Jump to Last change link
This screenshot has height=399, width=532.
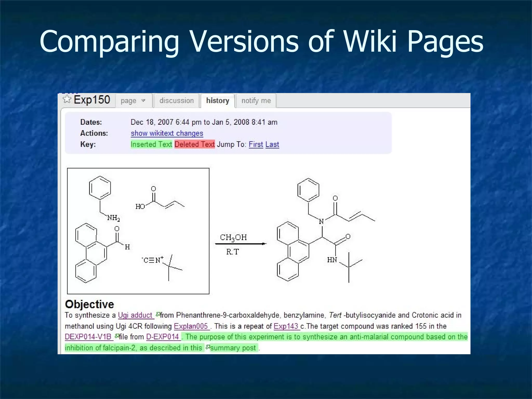pyautogui.click(x=272, y=144)
